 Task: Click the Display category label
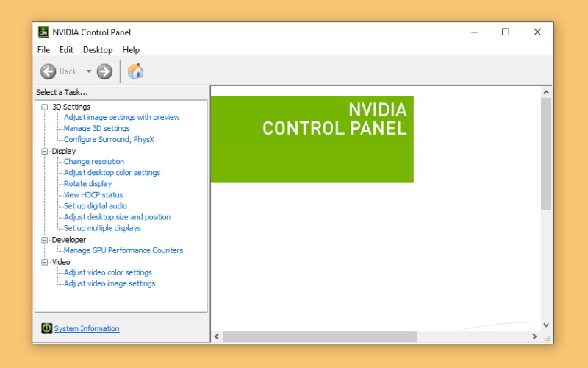tap(64, 152)
